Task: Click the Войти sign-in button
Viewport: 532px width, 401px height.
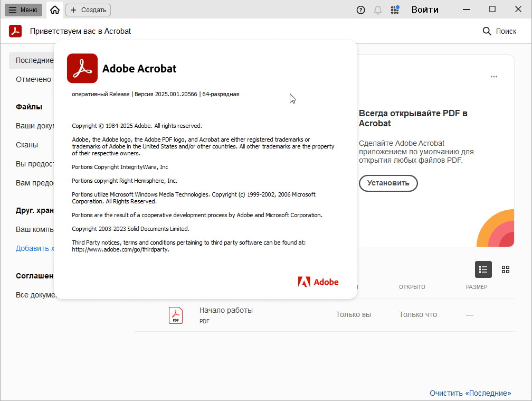Action: click(425, 10)
